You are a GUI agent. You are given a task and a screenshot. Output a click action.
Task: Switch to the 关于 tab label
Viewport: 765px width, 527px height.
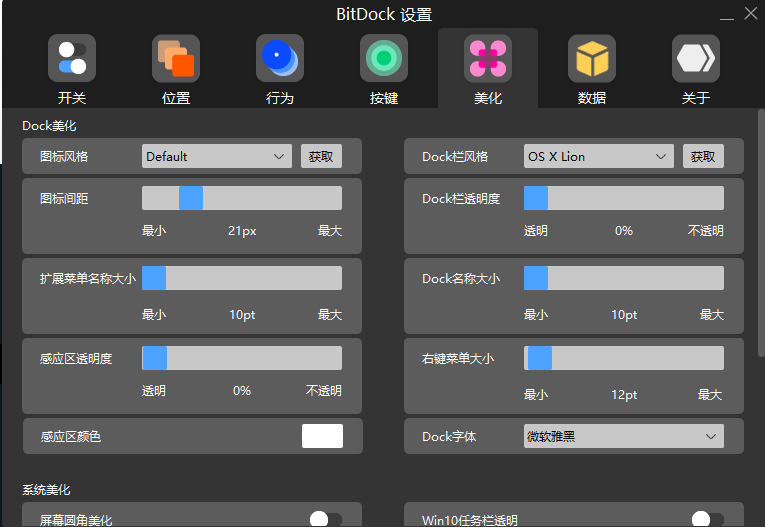click(696, 98)
